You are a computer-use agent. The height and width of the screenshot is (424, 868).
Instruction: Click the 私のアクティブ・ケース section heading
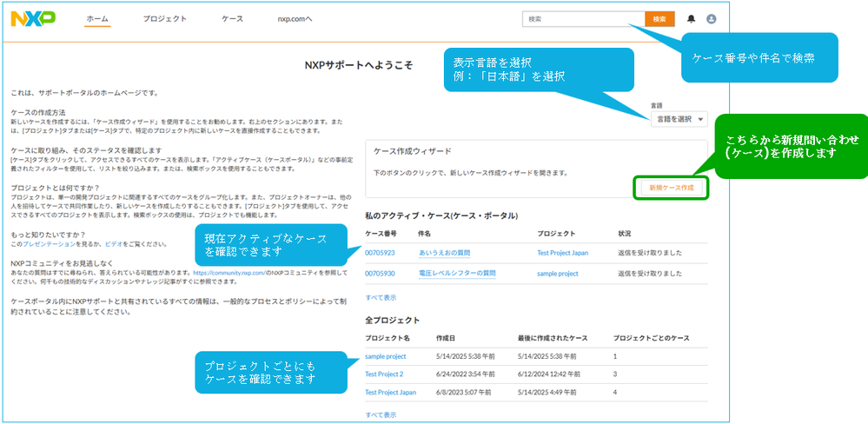441,215
